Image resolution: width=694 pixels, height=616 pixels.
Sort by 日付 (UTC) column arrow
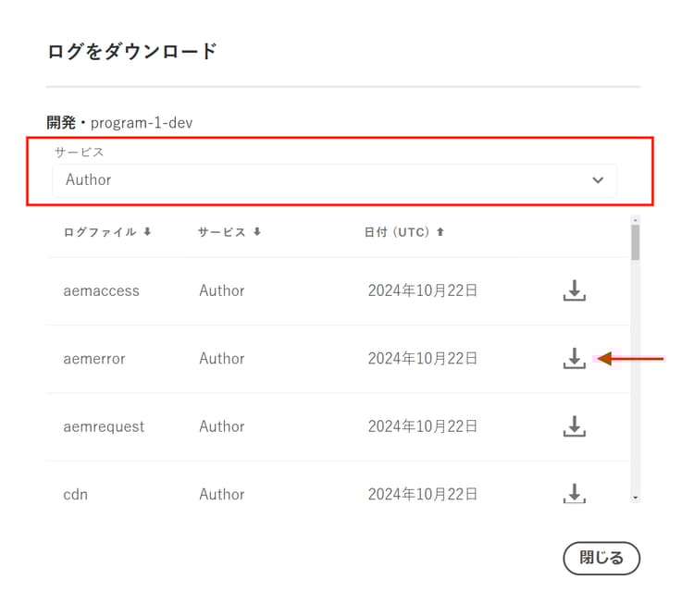pyautogui.click(x=440, y=232)
